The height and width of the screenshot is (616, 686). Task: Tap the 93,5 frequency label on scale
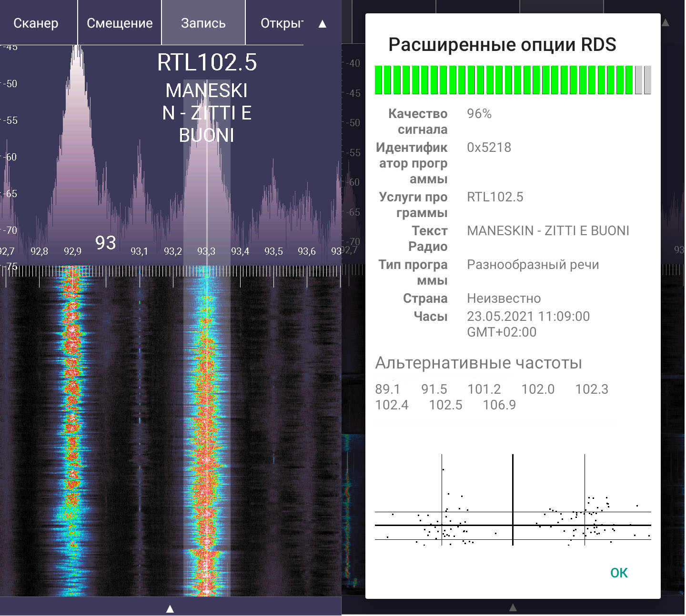[273, 251]
